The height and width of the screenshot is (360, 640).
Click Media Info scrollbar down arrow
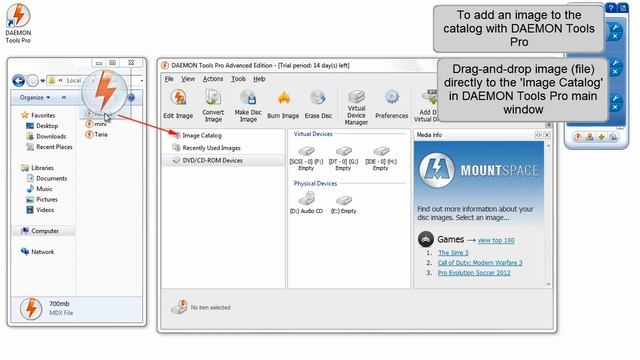(x=548, y=284)
